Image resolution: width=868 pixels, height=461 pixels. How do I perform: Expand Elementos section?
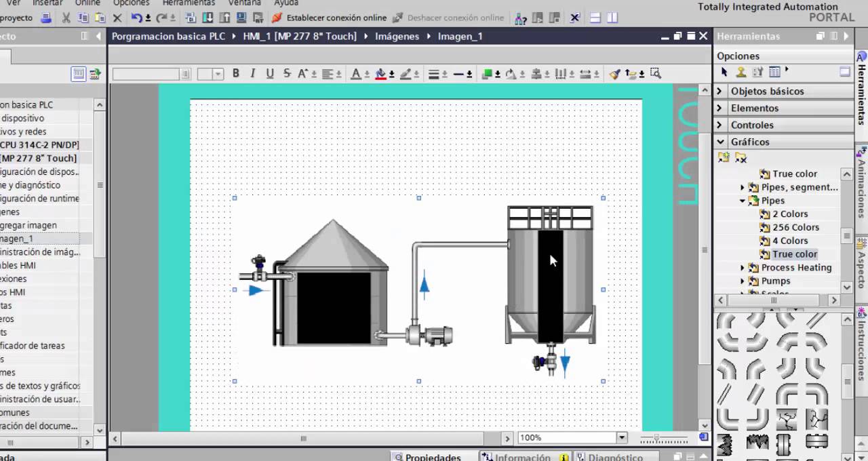pos(719,108)
